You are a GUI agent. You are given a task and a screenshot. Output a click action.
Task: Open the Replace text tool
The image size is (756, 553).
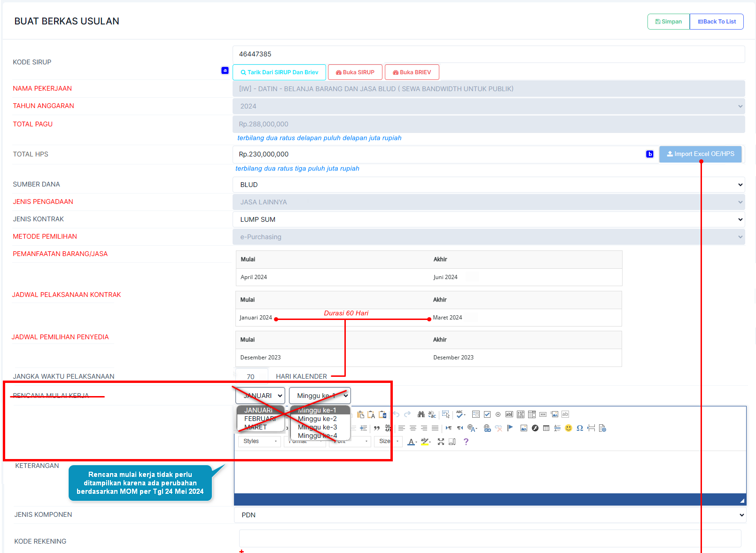[432, 414]
